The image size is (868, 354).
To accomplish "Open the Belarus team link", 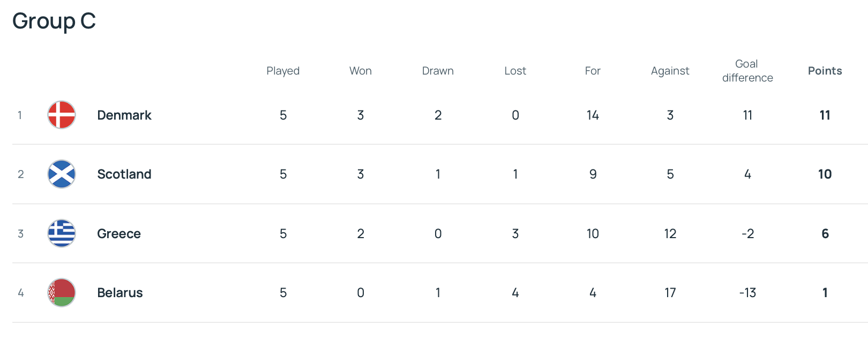I will (120, 293).
